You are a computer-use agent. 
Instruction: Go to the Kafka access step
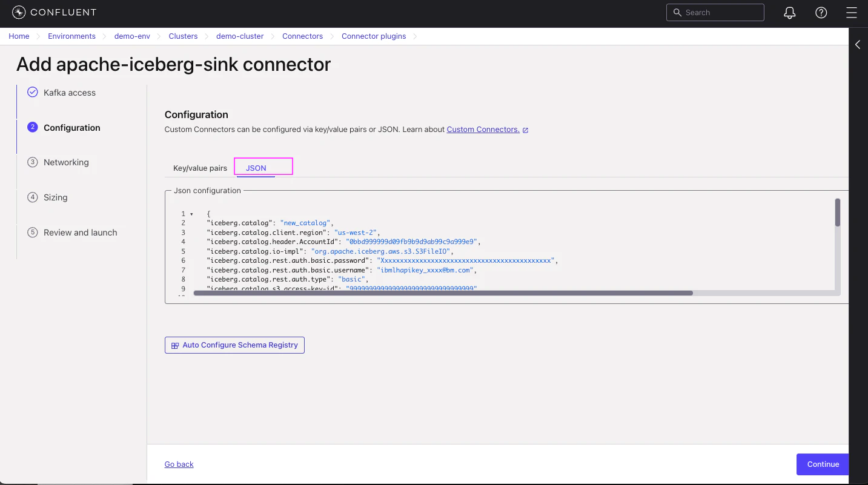(x=70, y=93)
